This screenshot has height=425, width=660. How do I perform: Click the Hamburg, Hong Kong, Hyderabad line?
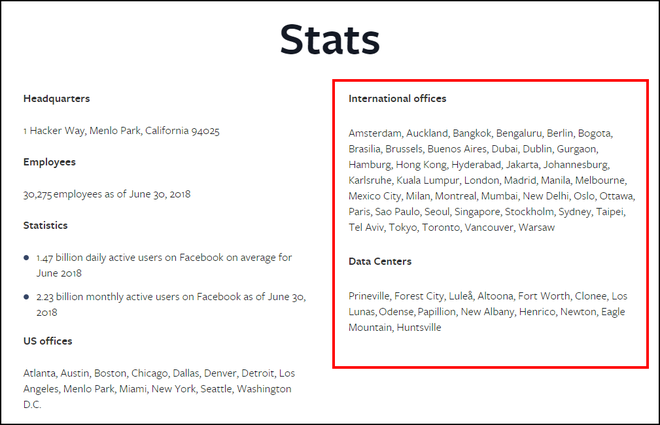pos(478,164)
